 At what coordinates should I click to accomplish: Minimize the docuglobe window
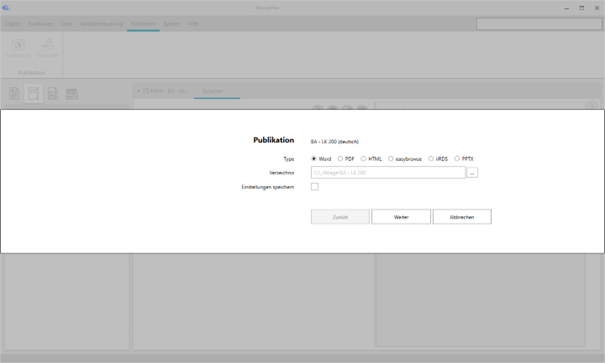point(566,8)
